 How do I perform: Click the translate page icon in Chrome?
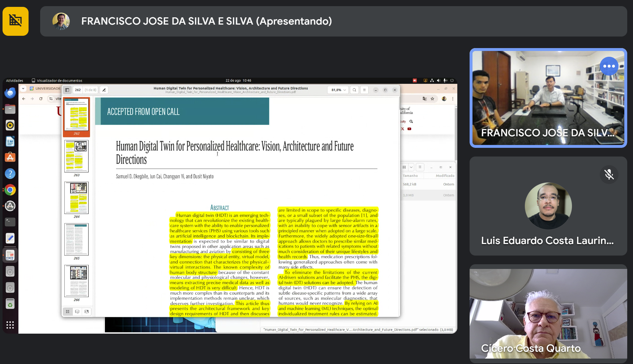pos(425,99)
